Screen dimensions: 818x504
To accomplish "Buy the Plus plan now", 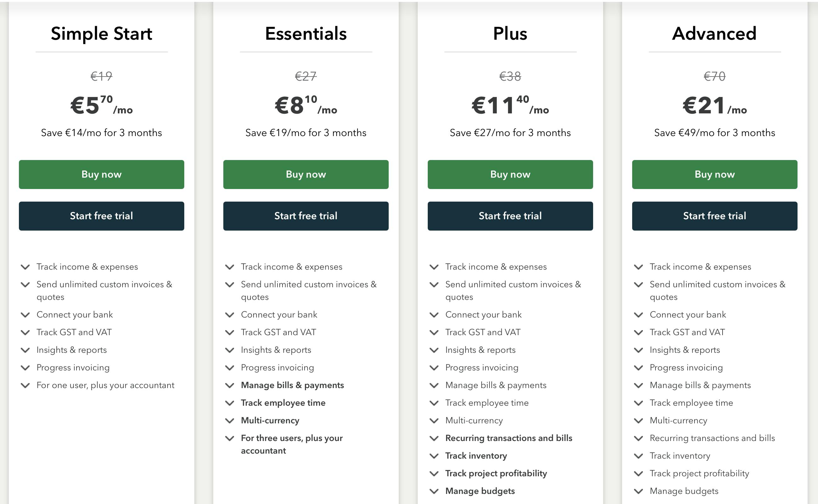I will (510, 174).
